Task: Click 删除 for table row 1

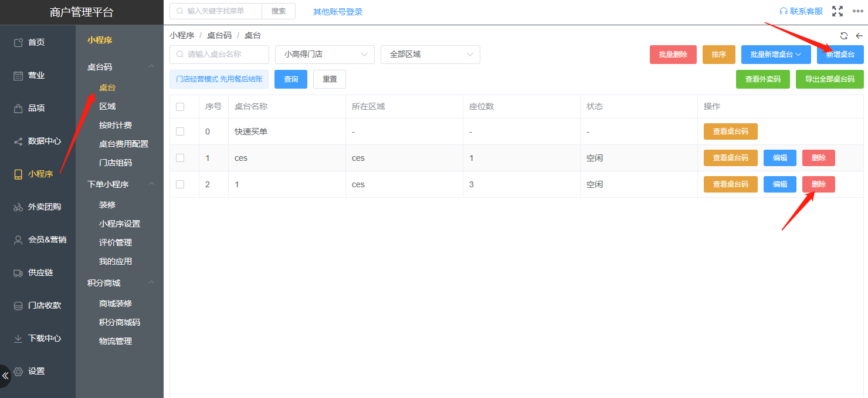Action: point(819,158)
